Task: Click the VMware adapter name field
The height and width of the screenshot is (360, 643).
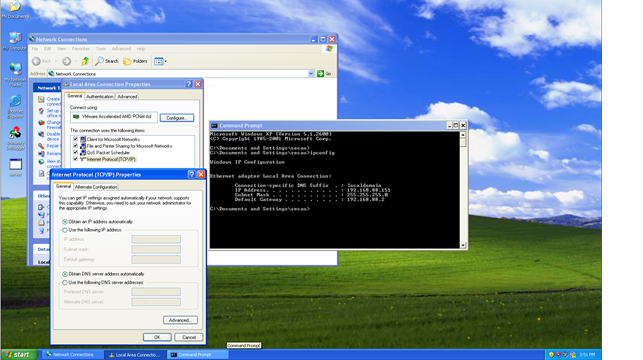Action: pyautogui.click(x=114, y=117)
